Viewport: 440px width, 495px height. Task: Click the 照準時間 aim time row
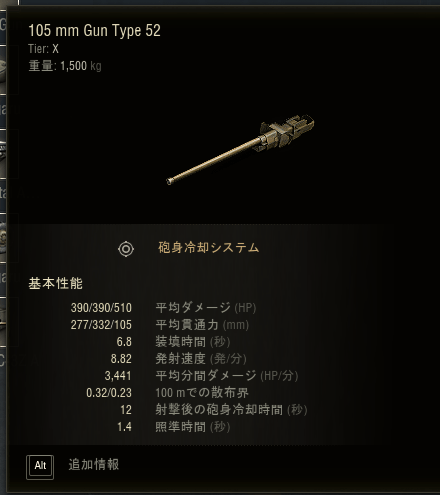(x=174, y=427)
